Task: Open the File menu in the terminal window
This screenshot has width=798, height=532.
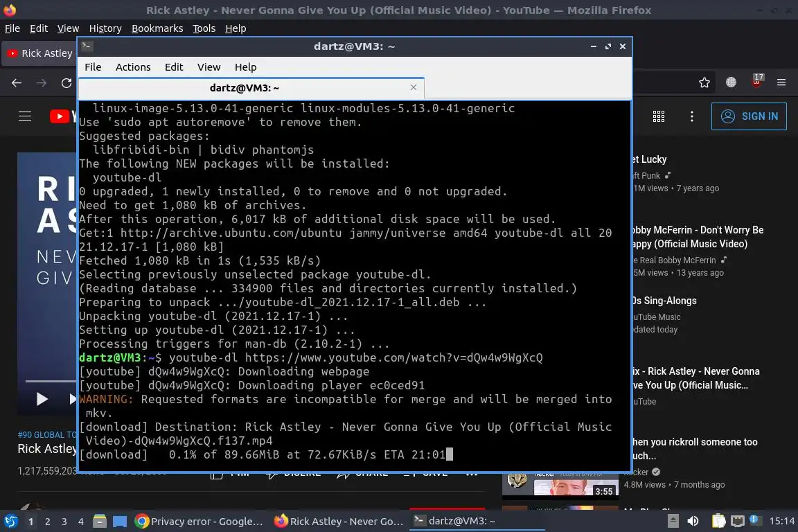Action: click(x=93, y=67)
